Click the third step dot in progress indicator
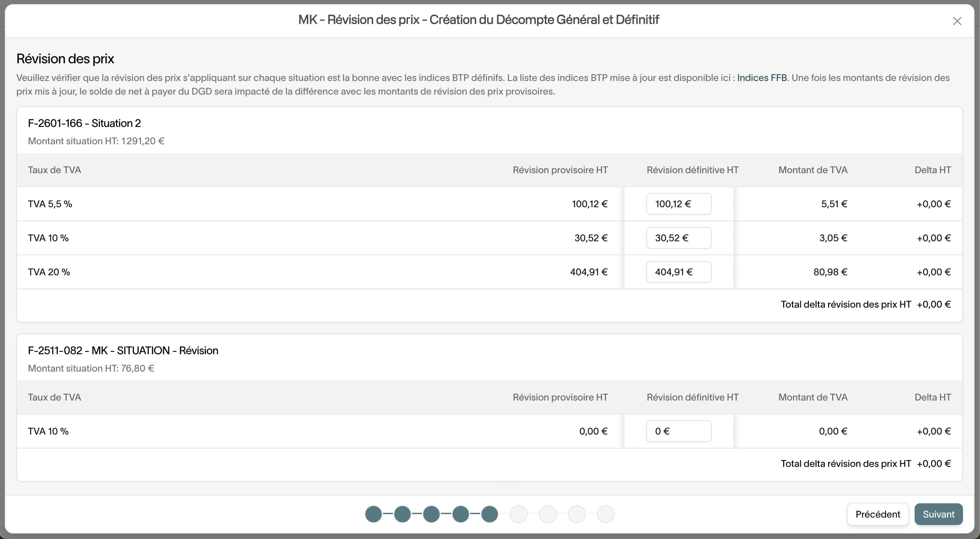980x539 pixels. 431,514
